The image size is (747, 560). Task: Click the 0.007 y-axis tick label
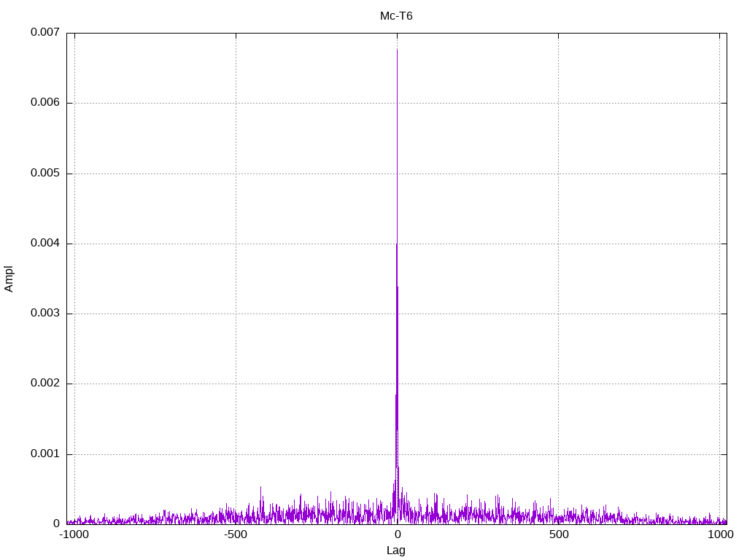45,32
